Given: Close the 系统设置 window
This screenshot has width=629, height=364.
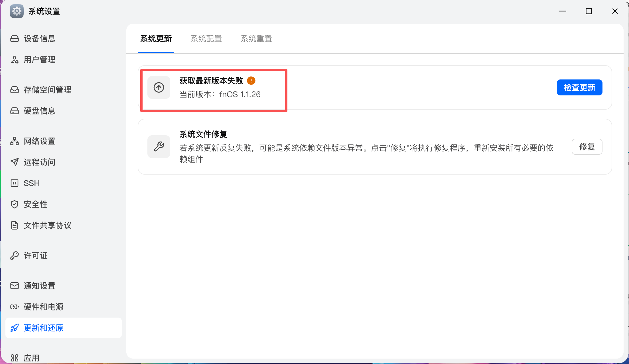Looking at the screenshot, I should 615,11.
